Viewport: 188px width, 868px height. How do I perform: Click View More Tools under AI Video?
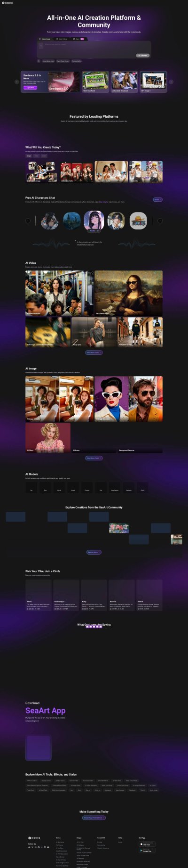(94, 352)
